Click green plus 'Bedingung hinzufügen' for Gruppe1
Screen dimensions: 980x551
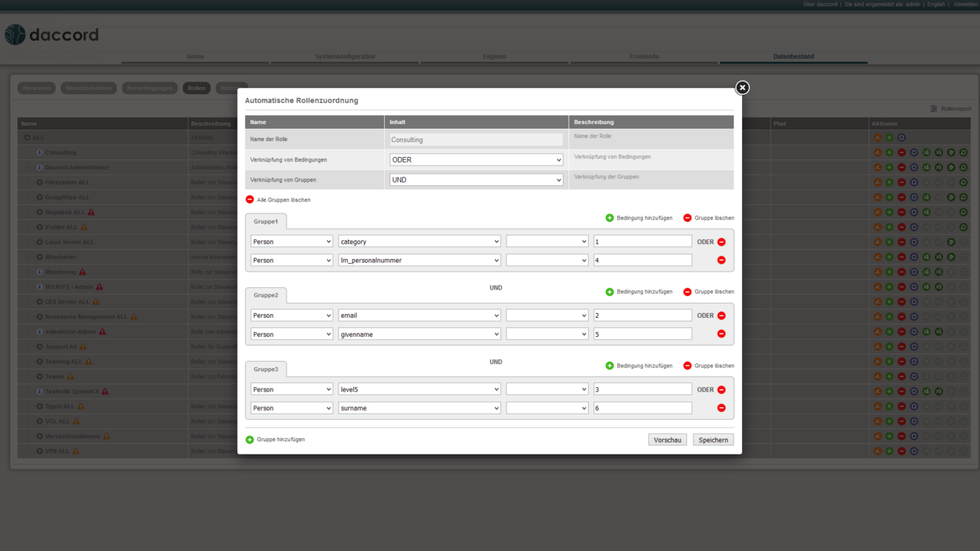click(x=609, y=218)
